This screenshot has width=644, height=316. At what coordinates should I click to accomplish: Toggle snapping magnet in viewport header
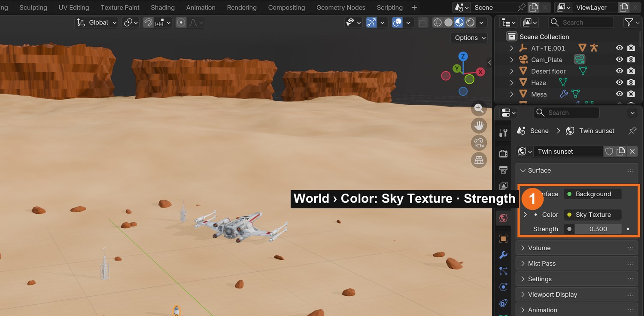click(x=149, y=23)
